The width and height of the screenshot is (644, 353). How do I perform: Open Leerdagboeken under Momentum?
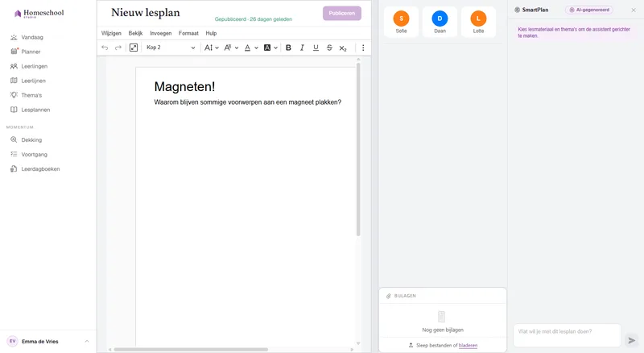(40, 169)
